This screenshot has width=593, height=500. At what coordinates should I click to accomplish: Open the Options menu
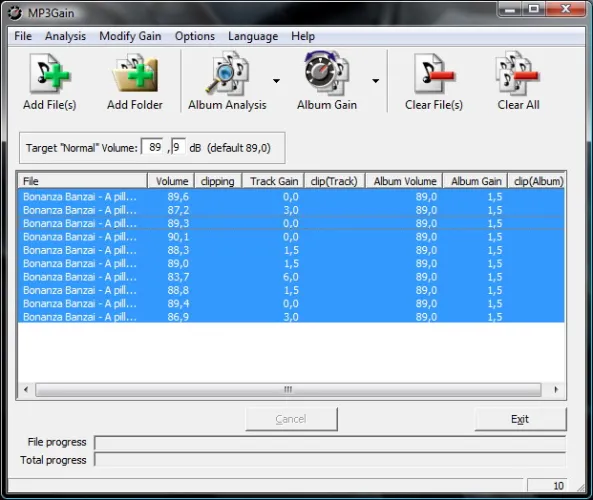pos(195,36)
